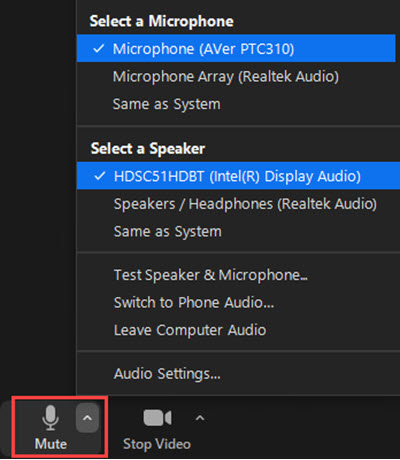
Task: Click the microphone icon in the toolbar
Action: pyautogui.click(x=51, y=418)
